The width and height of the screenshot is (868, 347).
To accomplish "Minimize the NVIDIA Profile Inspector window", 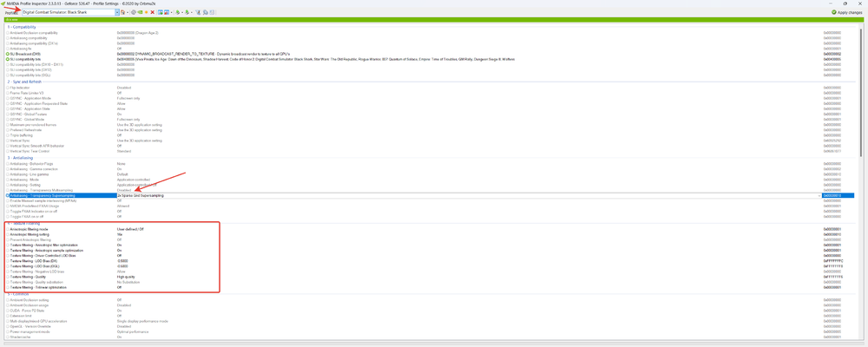I will [829, 3].
